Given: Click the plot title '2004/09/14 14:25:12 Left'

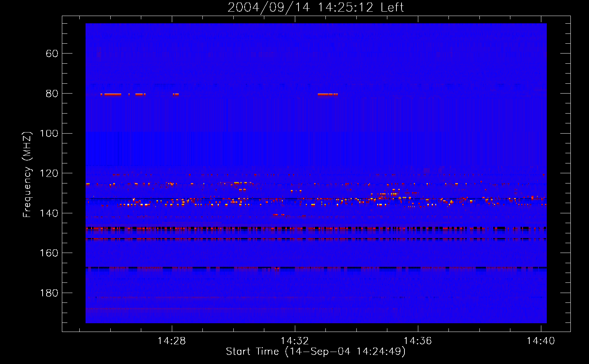Looking at the screenshot, I should [316, 8].
